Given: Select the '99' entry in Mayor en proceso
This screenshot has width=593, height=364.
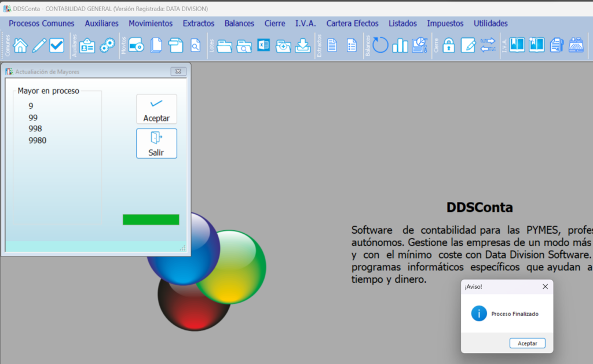Looking at the screenshot, I should tap(33, 117).
